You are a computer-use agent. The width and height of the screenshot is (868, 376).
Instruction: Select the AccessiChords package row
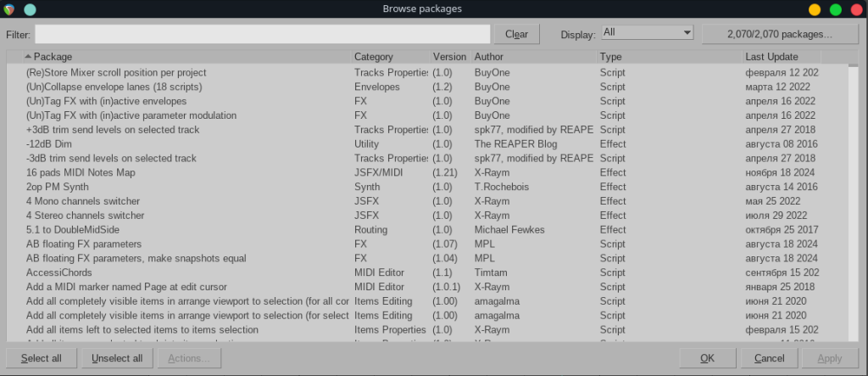(x=61, y=272)
